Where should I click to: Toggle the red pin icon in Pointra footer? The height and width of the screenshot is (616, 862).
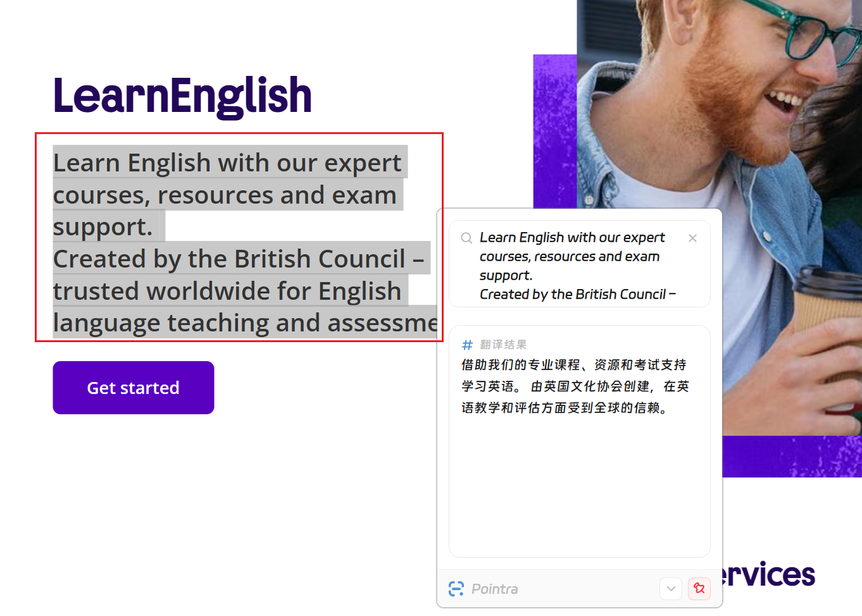click(699, 589)
